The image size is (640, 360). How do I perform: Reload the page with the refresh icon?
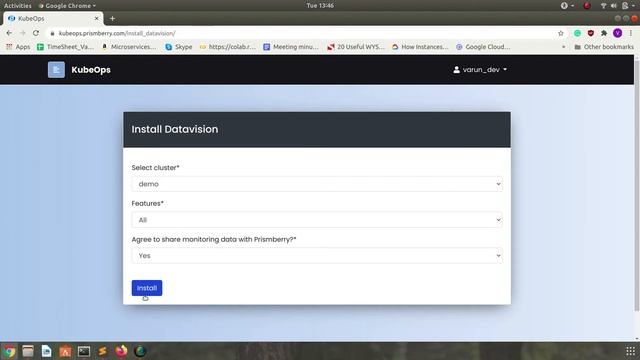coord(36,33)
